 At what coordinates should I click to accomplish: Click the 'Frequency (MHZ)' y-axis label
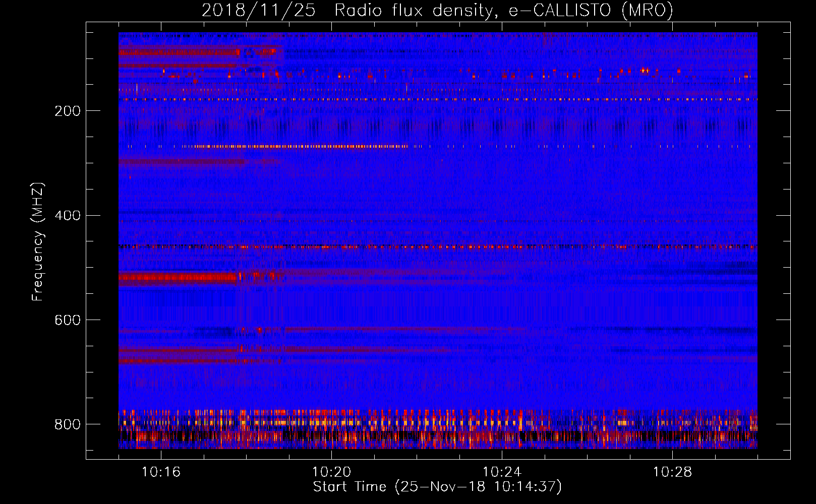tap(38, 241)
